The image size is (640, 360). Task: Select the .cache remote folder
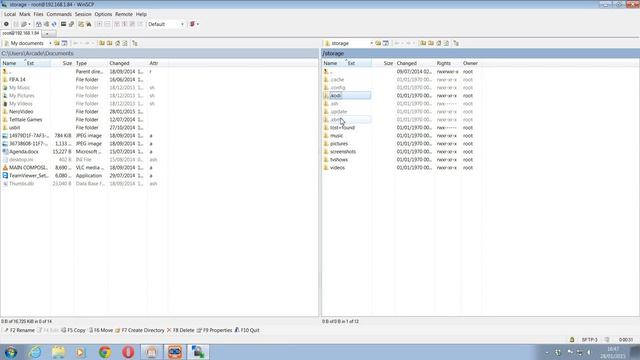[337, 80]
